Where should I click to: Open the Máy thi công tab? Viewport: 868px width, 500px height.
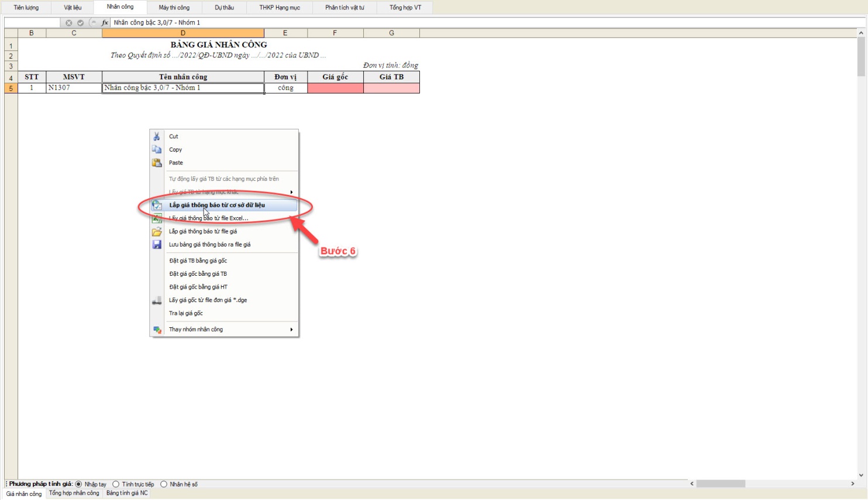(x=174, y=8)
